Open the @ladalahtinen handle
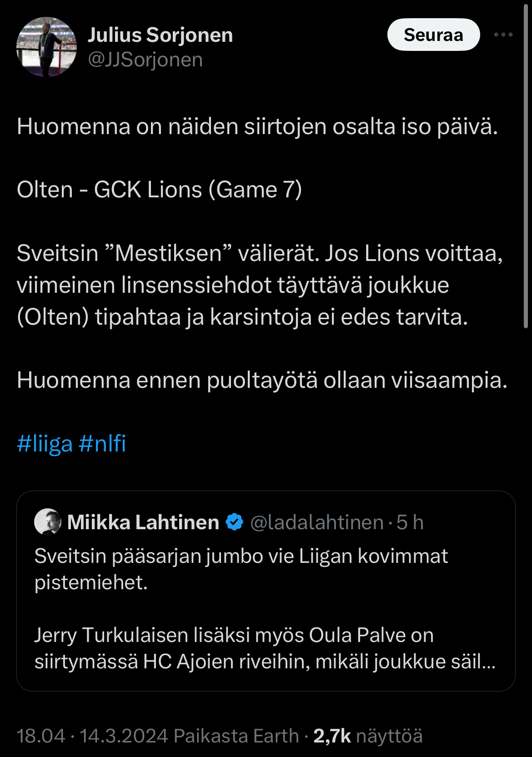Image resolution: width=532 pixels, height=757 pixels. 316,522
